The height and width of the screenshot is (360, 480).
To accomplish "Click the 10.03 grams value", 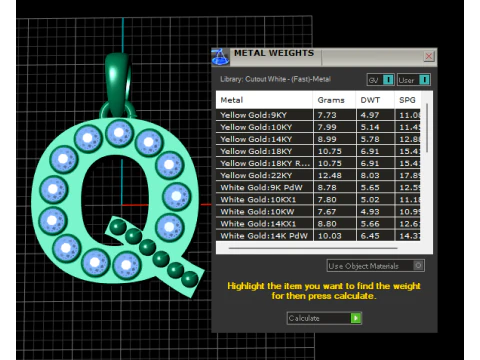I will 329,236.
